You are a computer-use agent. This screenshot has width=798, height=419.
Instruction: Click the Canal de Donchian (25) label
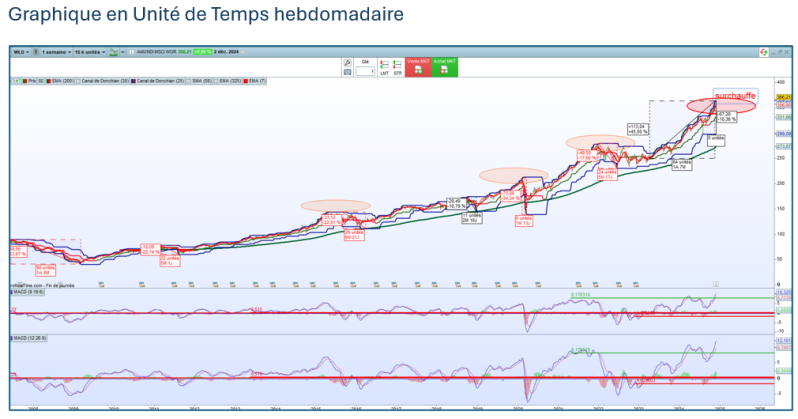click(x=157, y=81)
